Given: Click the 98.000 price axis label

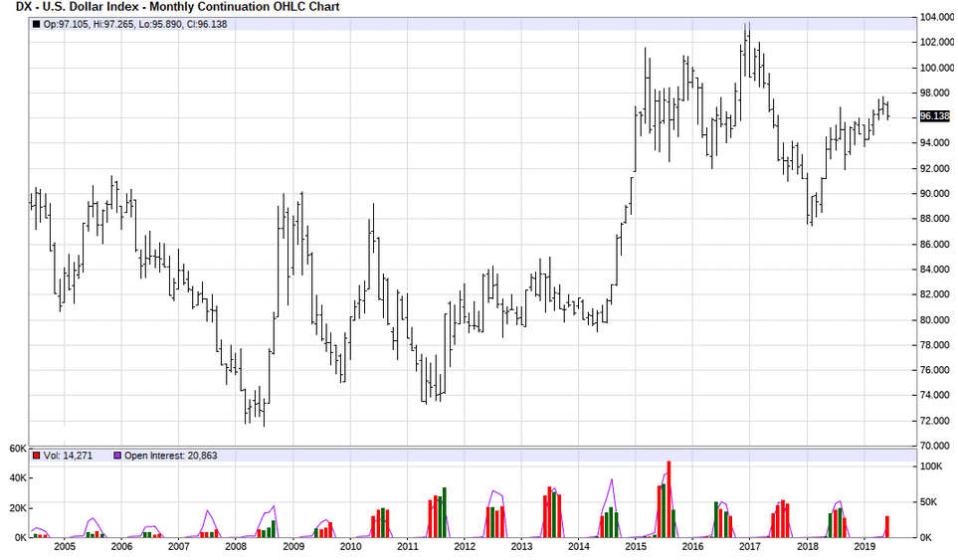Looking at the screenshot, I should point(935,93).
